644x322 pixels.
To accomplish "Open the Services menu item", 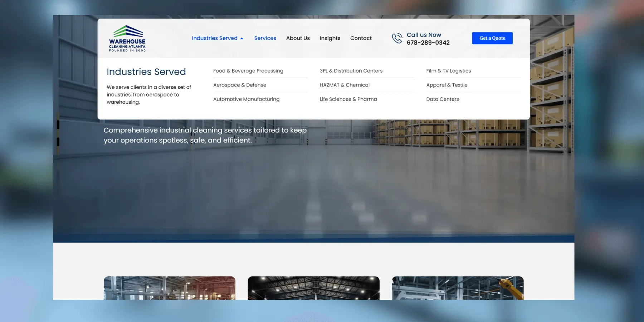I will coord(265,38).
